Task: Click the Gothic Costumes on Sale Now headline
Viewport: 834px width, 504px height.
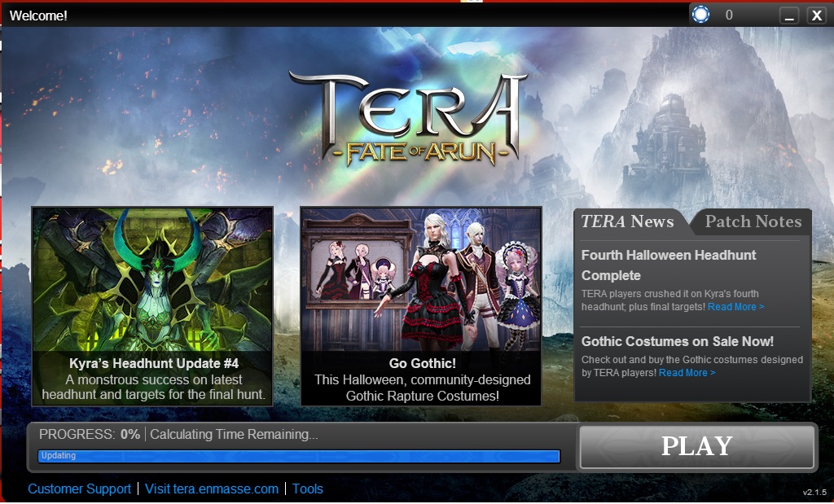Action: pyautogui.click(x=677, y=341)
